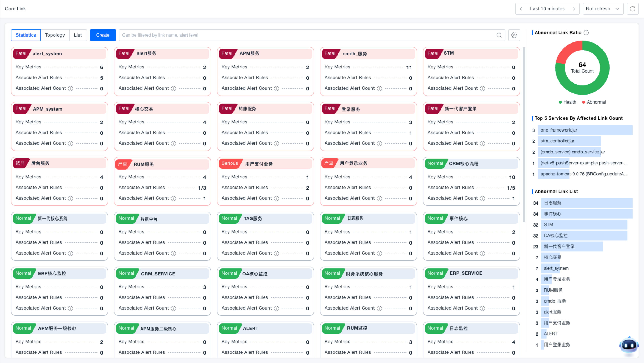Viewport: 644px width, 363px height.
Task: Click the refresh icon button
Action: point(632,9)
